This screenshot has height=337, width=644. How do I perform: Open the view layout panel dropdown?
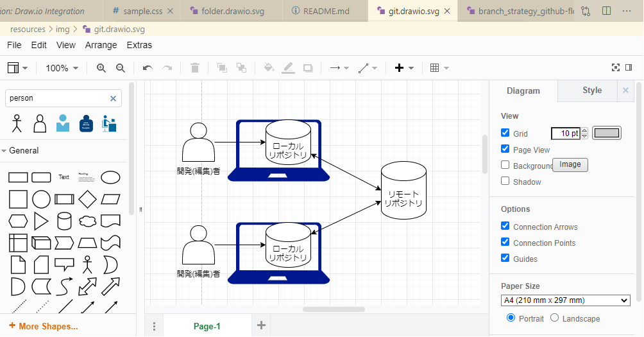point(18,68)
